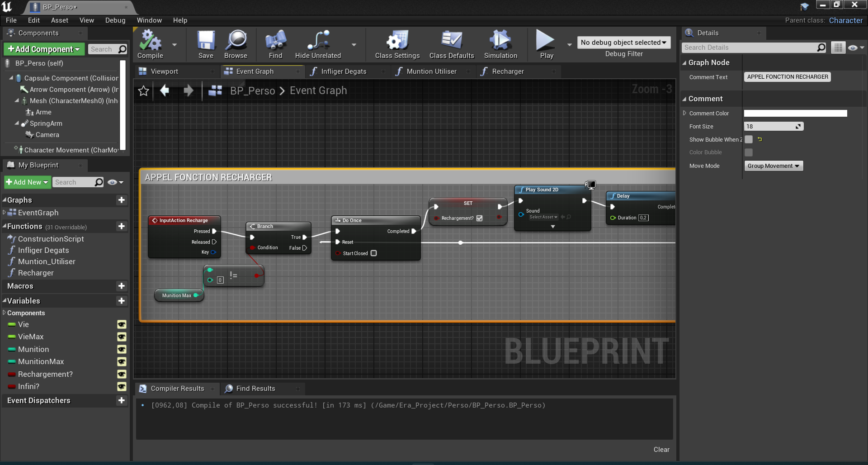Expand EventGraph tree item

coord(4,212)
